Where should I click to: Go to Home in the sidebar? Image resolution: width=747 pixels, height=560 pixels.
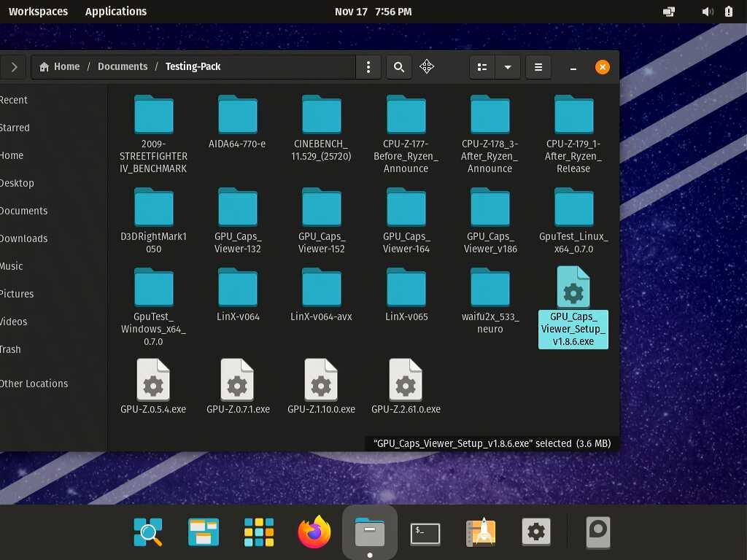(53, 155)
